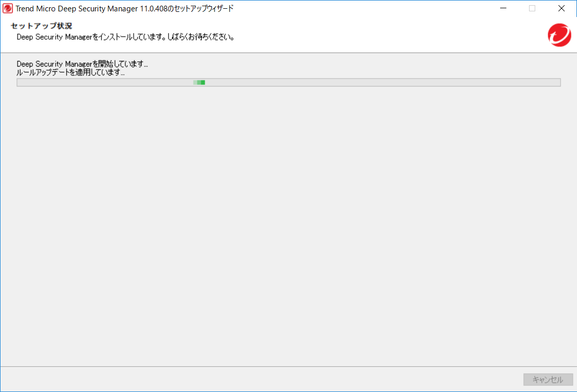This screenshot has height=392, width=577.
Task: Click the Trend Micro icon in title bar
Action: click(x=7, y=8)
